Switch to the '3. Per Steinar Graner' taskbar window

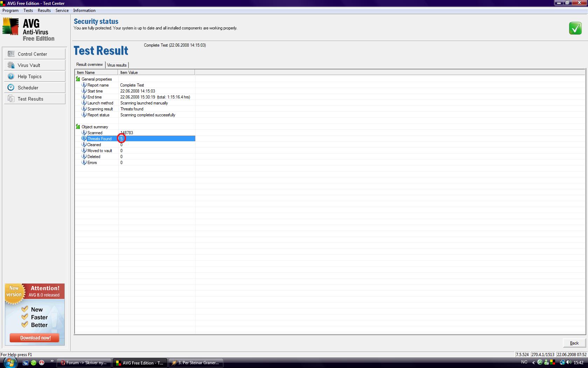point(196,363)
